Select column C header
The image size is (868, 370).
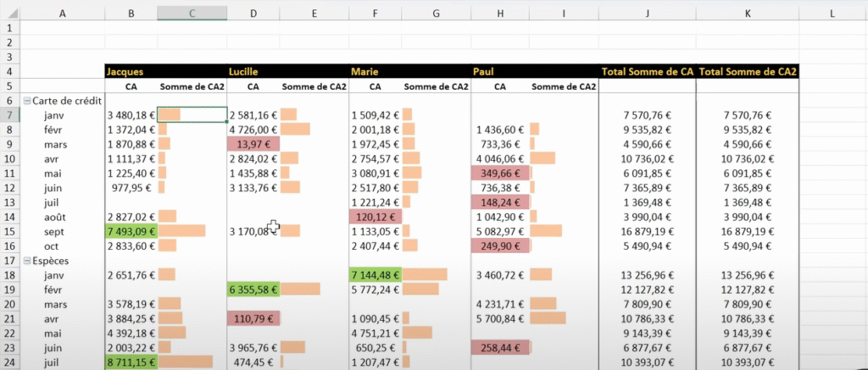pos(192,14)
